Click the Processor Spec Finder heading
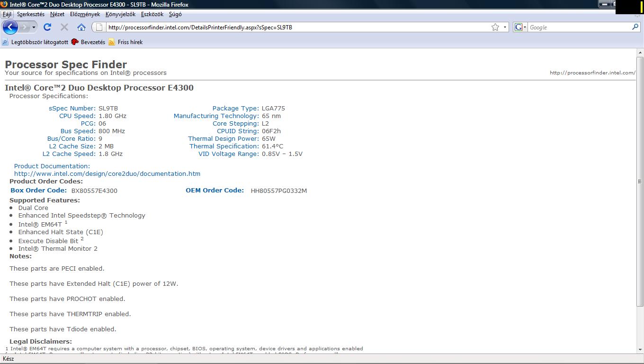 tap(66, 64)
